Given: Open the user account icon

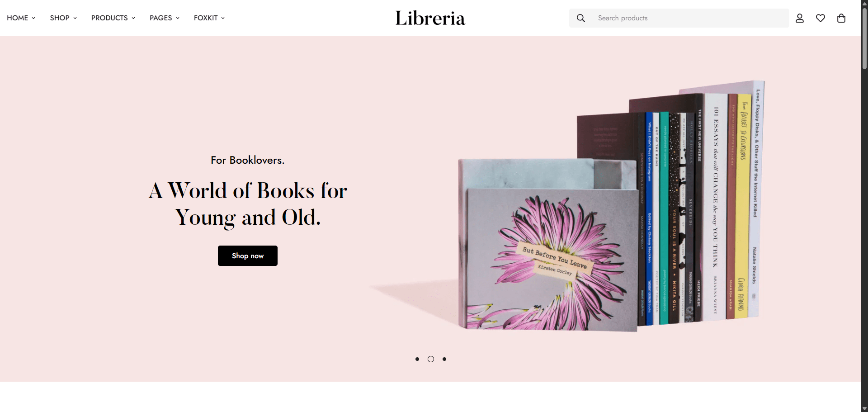Looking at the screenshot, I should (800, 18).
